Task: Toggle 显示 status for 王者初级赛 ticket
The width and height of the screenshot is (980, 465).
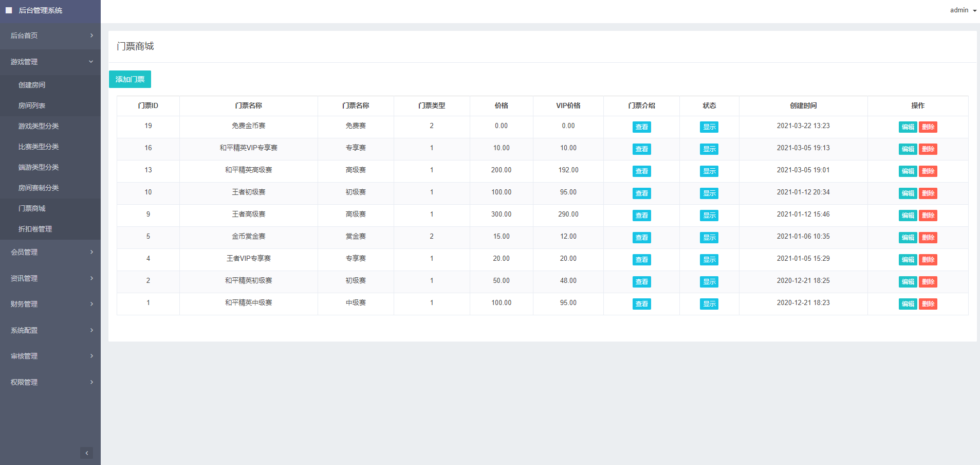Action: tap(709, 193)
